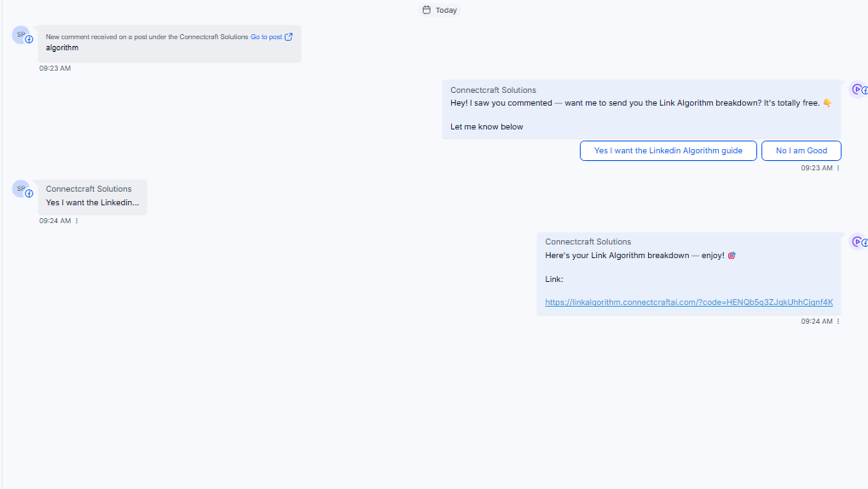Click Yes I want the Linkedin Algorithm guide button

[x=668, y=151]
